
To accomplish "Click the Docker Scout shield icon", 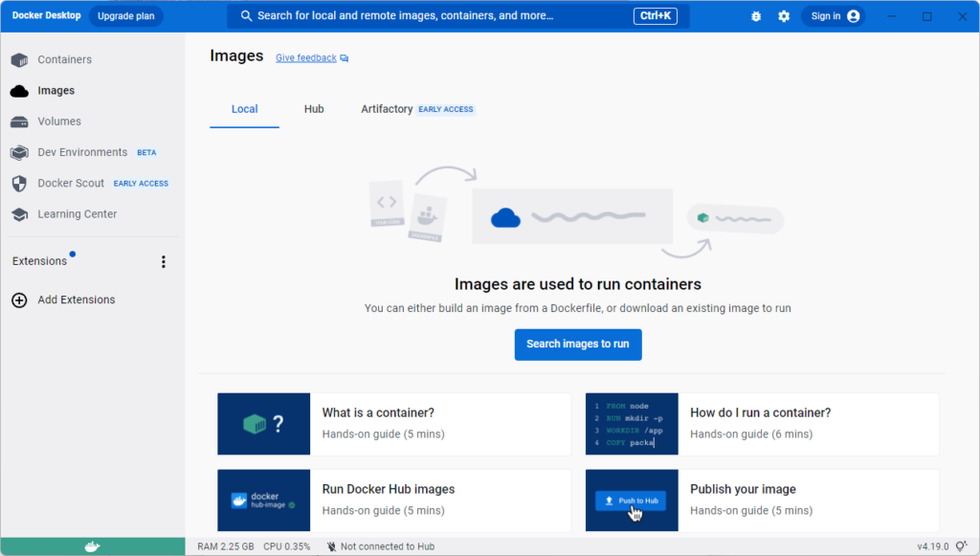I will point(19,184).
